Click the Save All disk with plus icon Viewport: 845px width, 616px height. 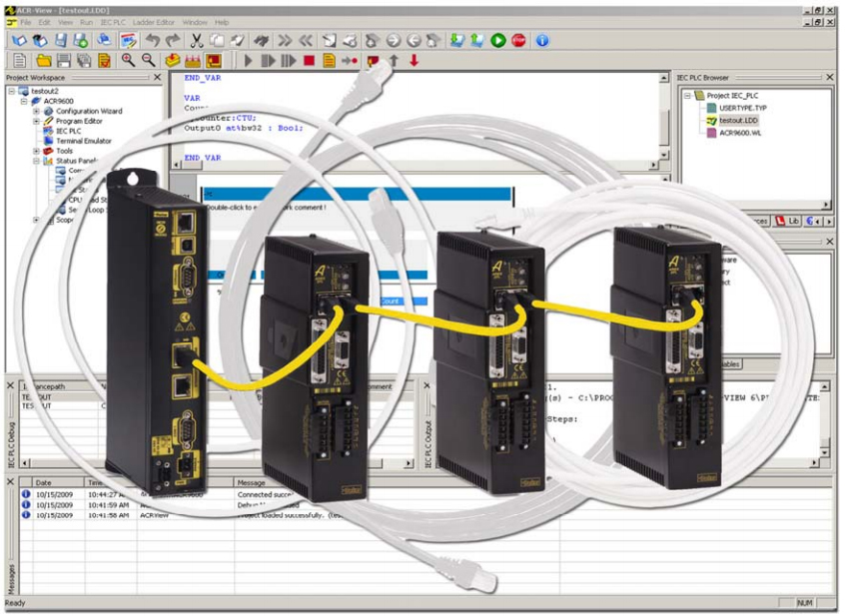click(x=81, y=40)
